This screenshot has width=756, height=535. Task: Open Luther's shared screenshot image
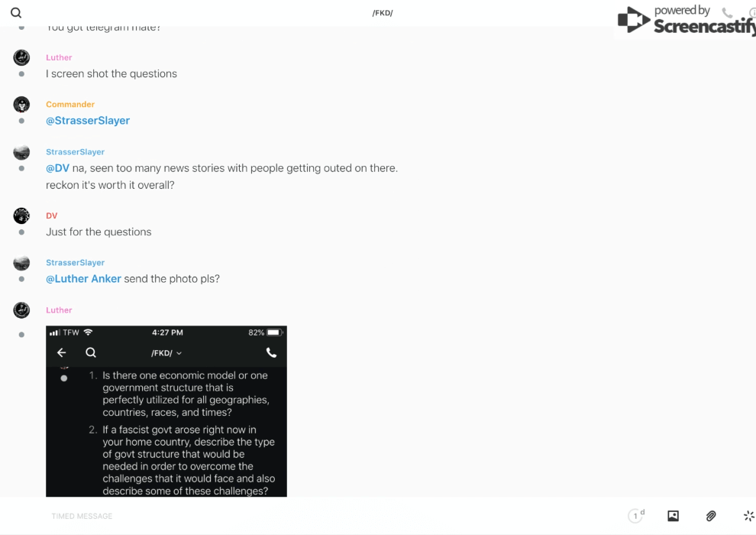[166, 411]
